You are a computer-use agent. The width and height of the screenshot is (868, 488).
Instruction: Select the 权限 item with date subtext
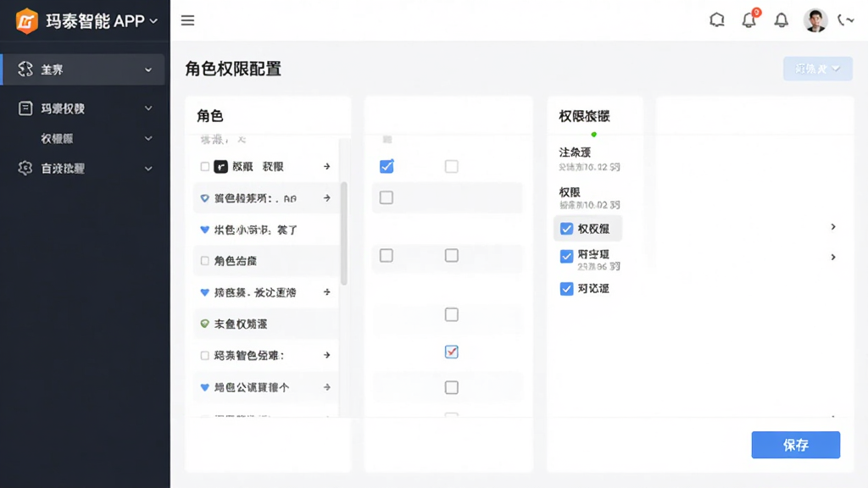pos(589,197)
